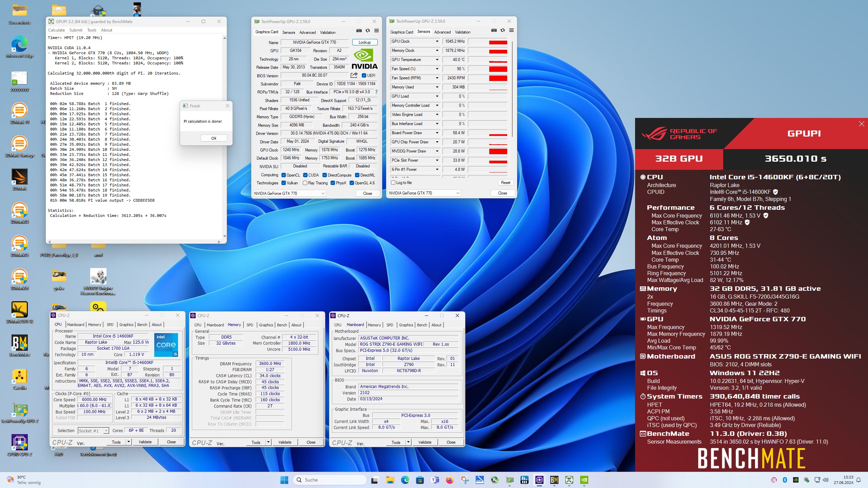
Task: Click the Bus Interface question mark icon
Action: pos(376,92)
